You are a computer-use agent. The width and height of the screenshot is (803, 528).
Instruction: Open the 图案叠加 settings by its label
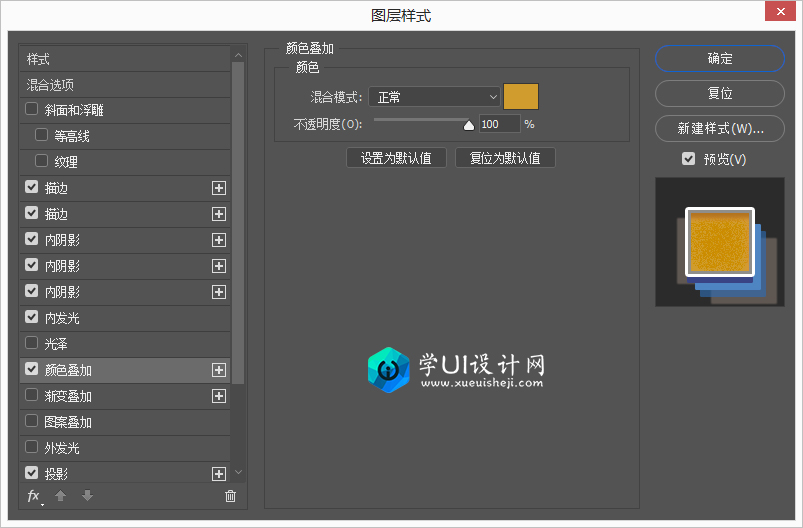tap(68, 422)
